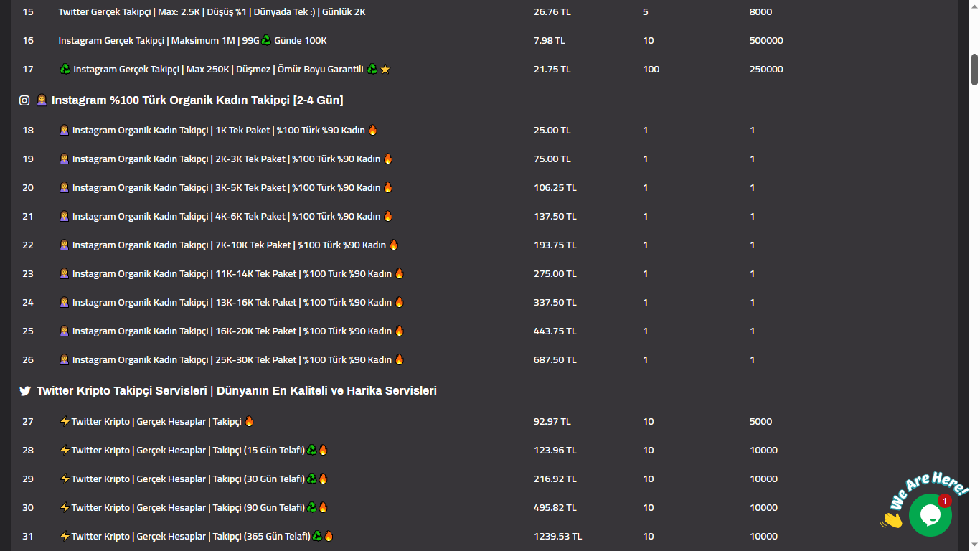Viewport: 980px width, 551px height.
Task: Click the Twitter bird icon beside Kripto heading
Action: coord(25,391)
